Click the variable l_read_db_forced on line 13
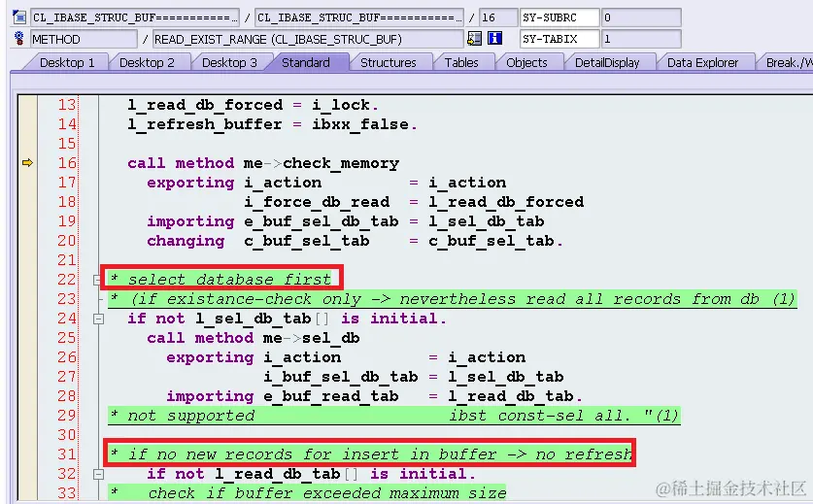This screenshot has height=504, width=813. [205, 105]
